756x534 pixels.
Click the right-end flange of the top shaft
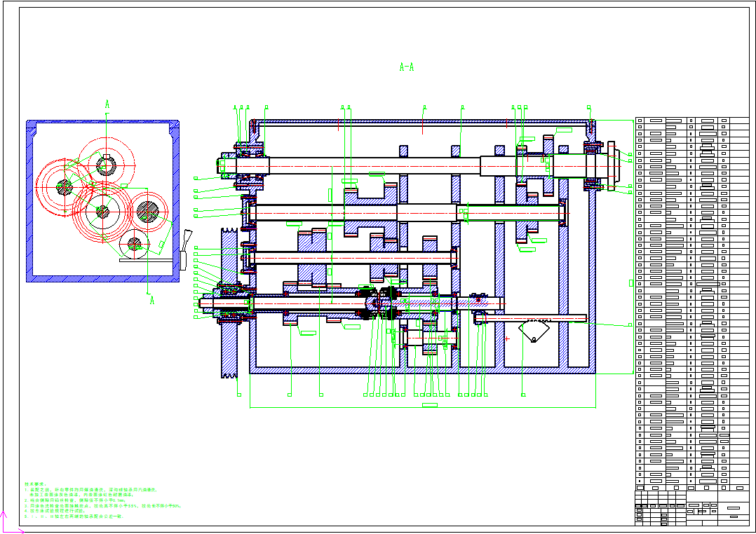612,165
